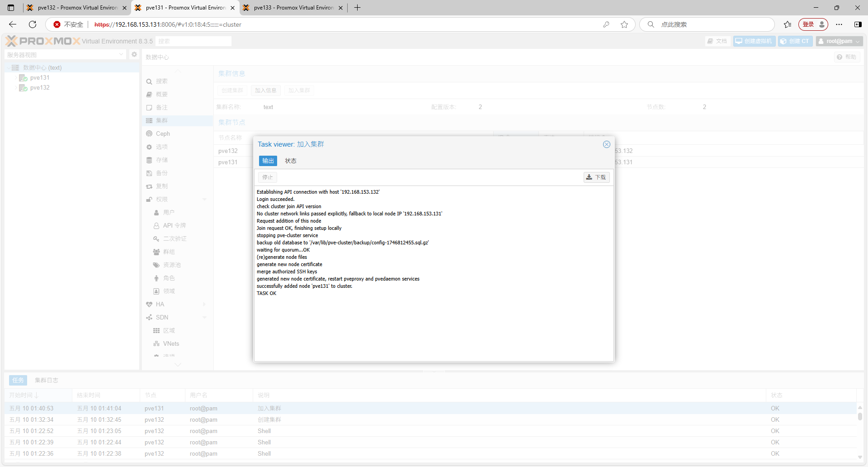Switch to the 任务 tab in the log panel
868x467 pixels.
click(x=18, y=381)
